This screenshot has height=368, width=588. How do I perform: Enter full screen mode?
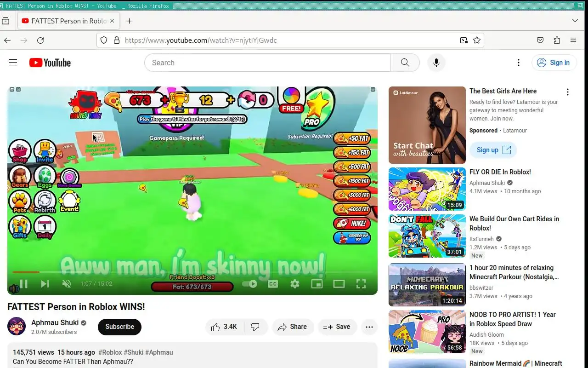[x=361, y=284]
